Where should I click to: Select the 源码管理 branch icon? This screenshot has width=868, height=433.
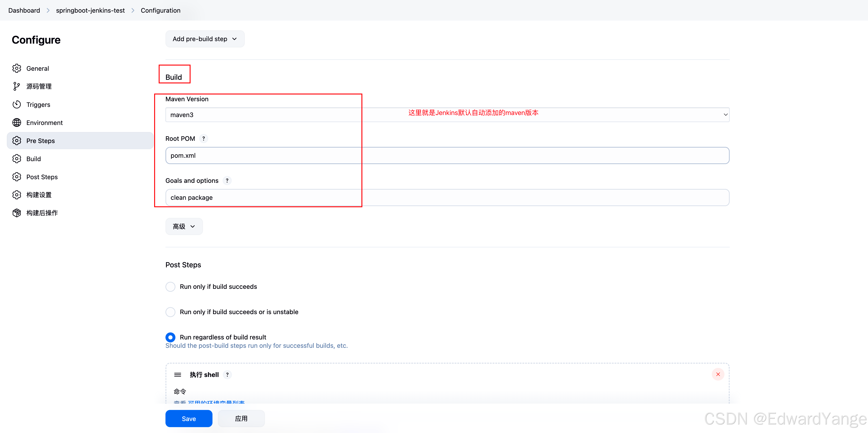[17, 86]
